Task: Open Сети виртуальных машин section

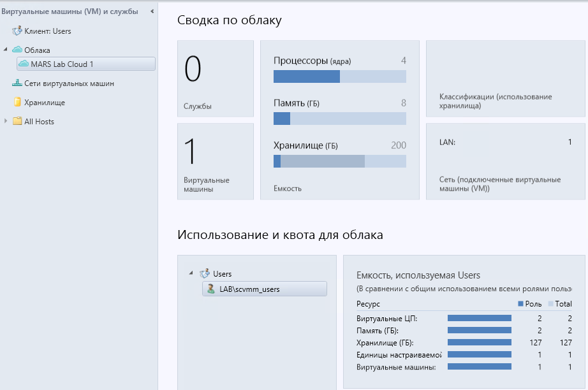Action: [69, 83]
